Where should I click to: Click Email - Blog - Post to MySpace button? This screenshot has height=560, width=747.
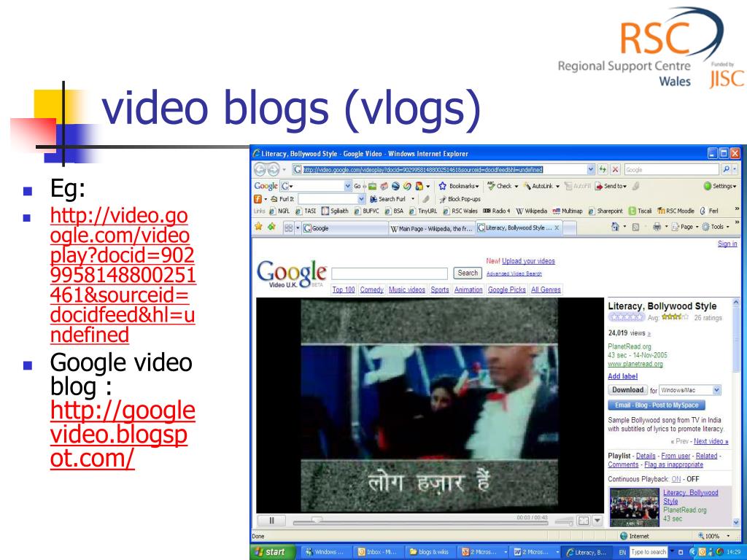tap(657, 405)
